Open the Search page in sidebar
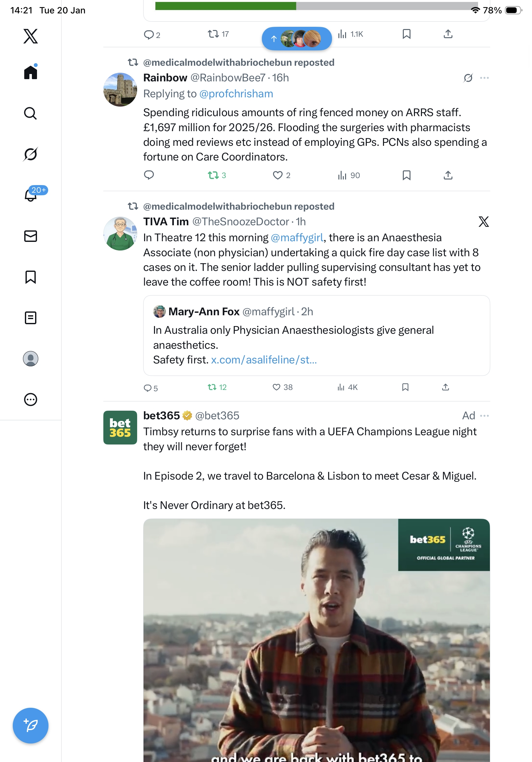The image size is (532, 762). pos(31,113)
